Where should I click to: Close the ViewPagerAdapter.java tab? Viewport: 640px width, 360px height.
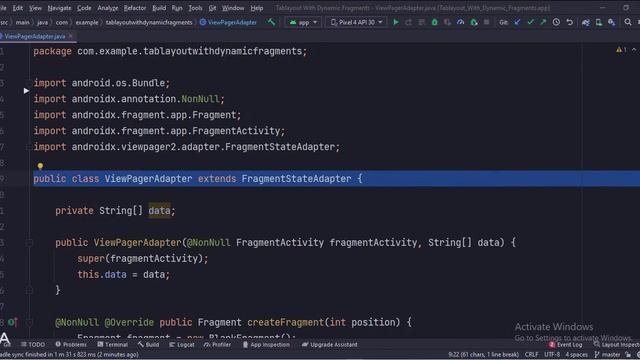(x=71, y=36)
